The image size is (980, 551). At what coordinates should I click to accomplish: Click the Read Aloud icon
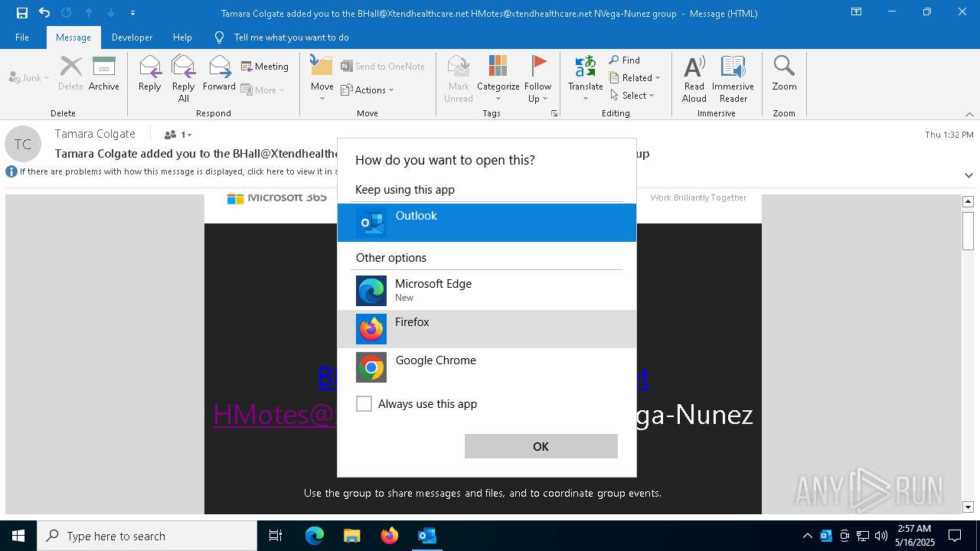pyautogui.click(x=694, y=78)
